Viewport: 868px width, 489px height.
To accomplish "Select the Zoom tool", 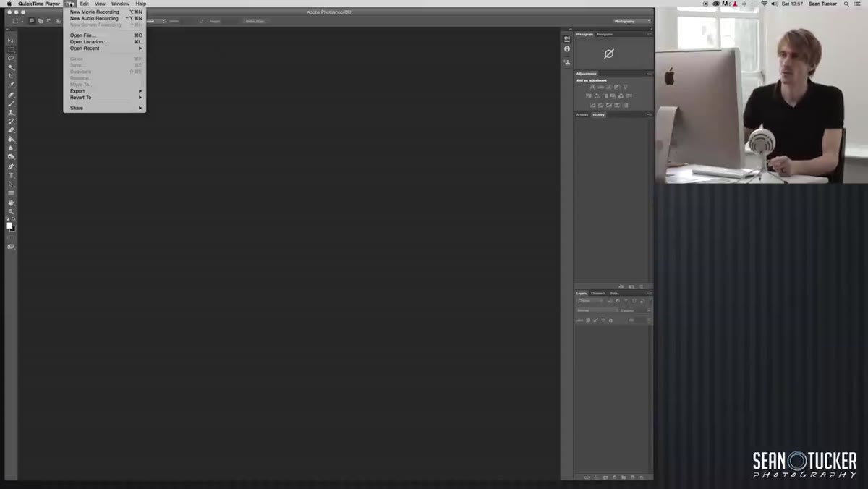I will [x=11, y=211].
